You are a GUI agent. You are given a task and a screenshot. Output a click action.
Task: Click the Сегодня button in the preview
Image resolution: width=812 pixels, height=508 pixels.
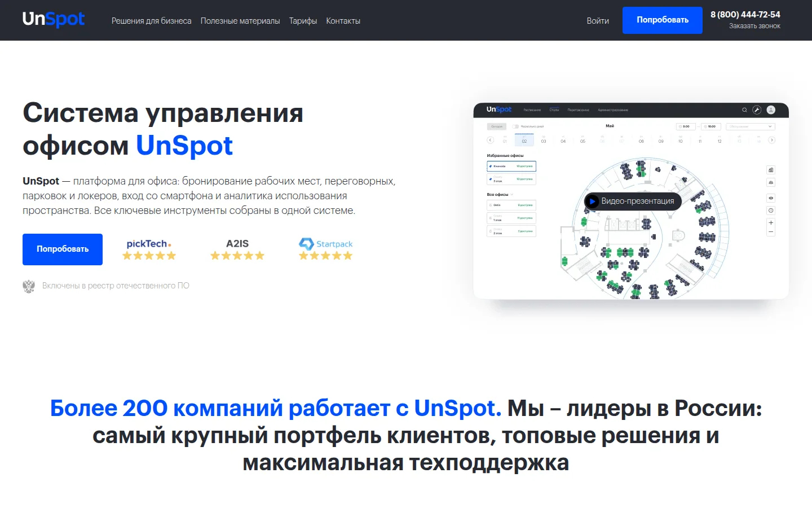coord(497,126)
